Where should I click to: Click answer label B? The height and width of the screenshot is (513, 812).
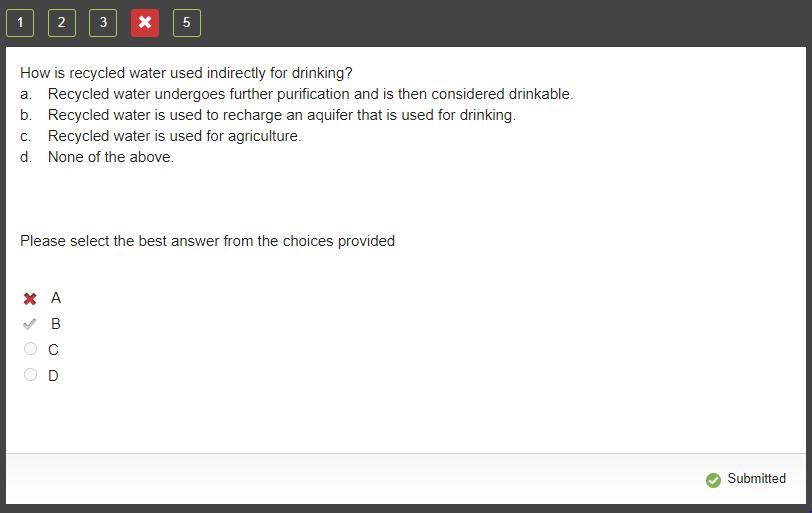56,324
